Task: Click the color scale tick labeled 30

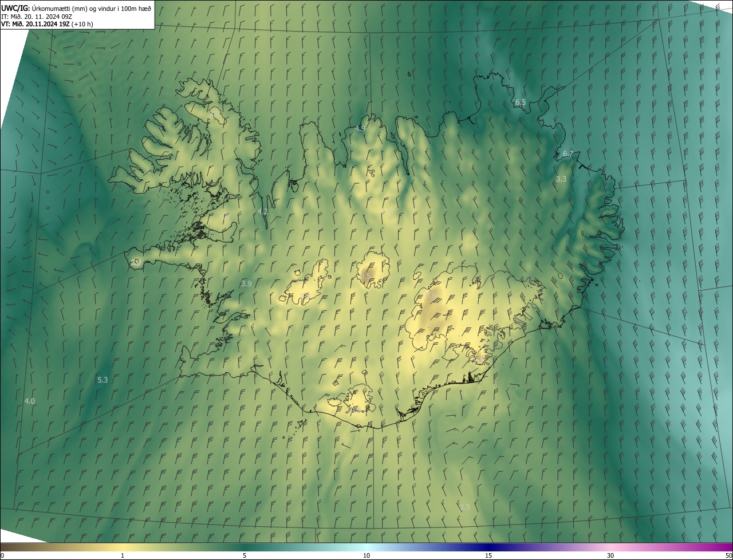Action: tap(610, 555)
